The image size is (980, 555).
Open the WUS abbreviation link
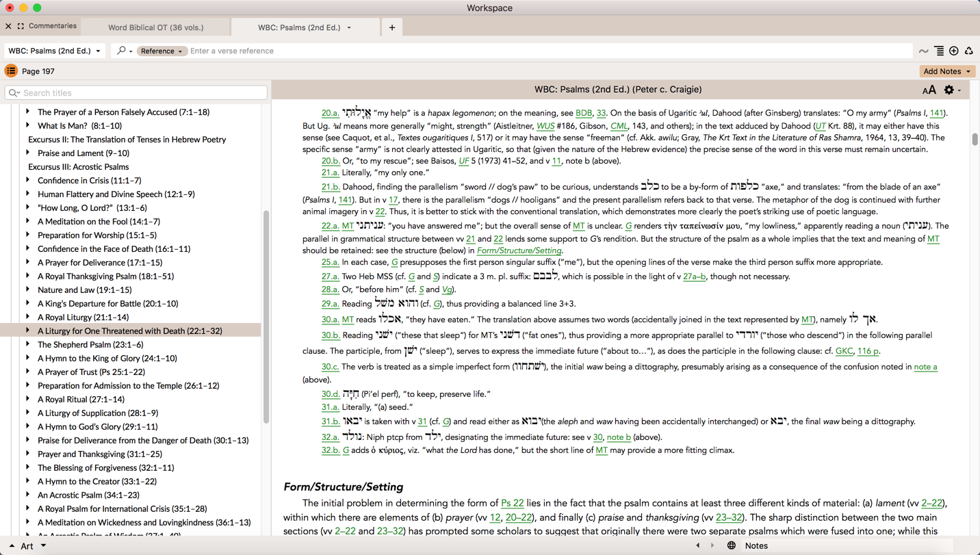pyautogui.click(x=545, y=126)
